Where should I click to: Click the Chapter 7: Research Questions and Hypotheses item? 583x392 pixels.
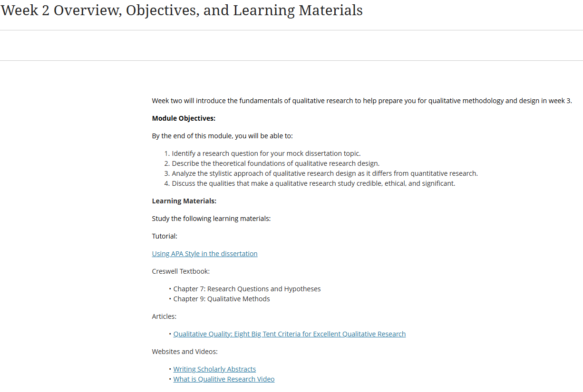point(247,289)
